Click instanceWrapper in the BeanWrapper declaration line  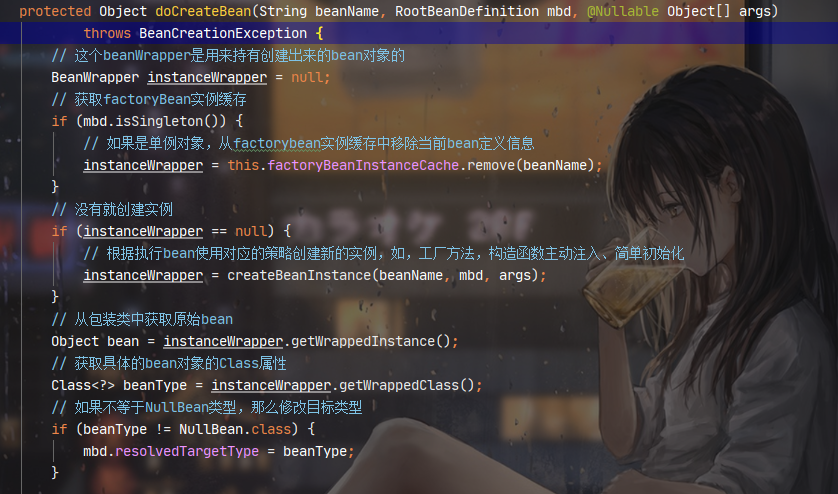207,78
